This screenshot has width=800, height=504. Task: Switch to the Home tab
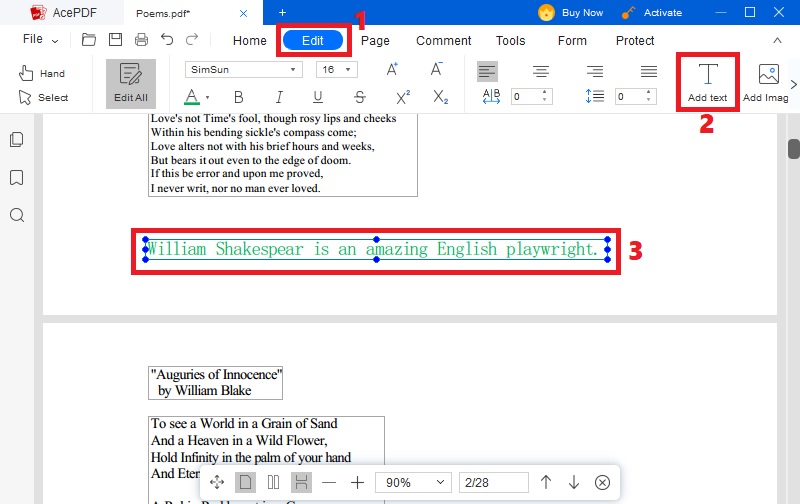[x=249, y=40]
